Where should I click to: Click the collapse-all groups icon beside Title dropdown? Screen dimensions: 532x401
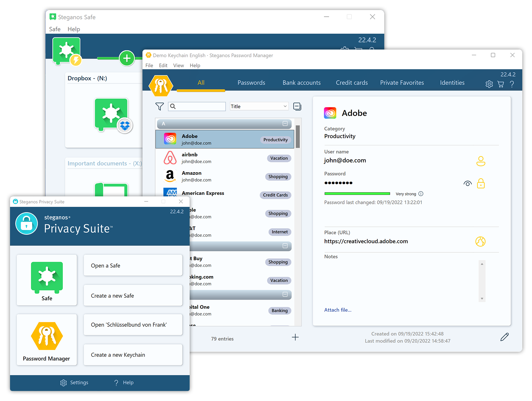click(297, 106)
